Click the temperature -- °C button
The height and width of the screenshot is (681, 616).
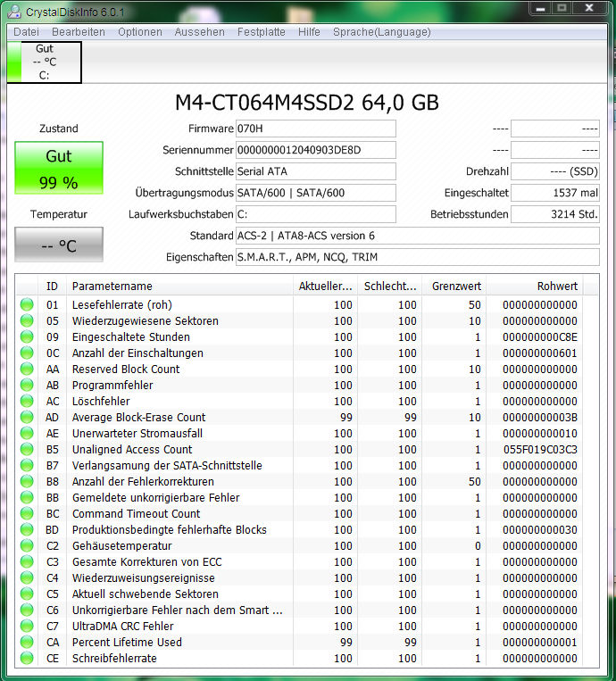coord(59,245)
